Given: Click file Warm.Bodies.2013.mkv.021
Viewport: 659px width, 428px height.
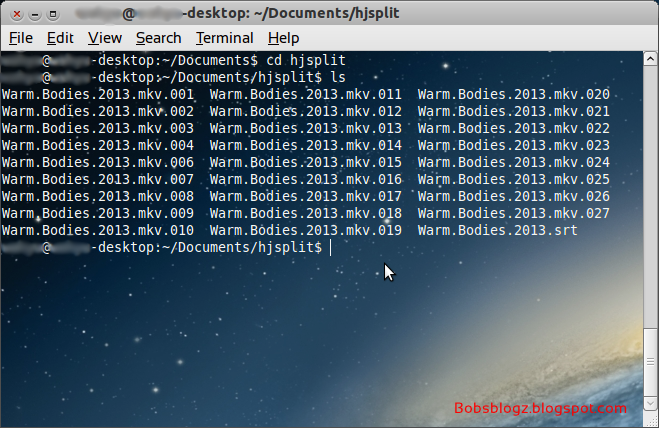Looking at the screenshot, I should pos(514,111).
